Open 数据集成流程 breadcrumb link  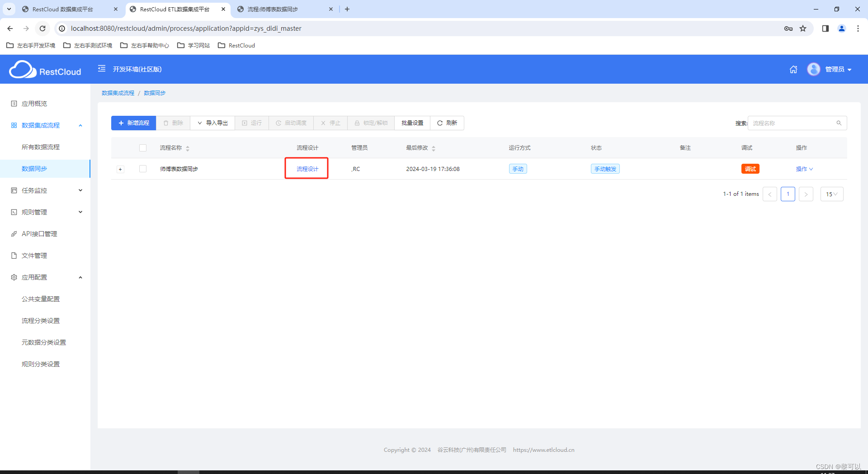118,93
